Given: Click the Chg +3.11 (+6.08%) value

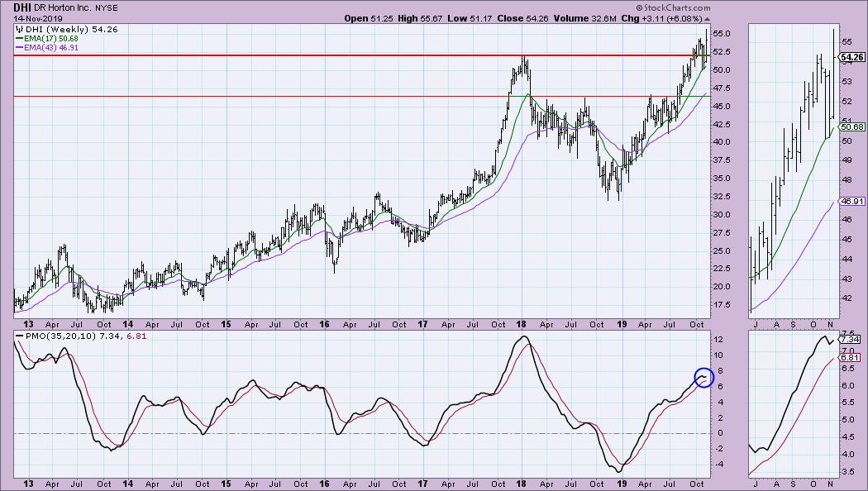Looking at the screenshot, I should (661, 18).
